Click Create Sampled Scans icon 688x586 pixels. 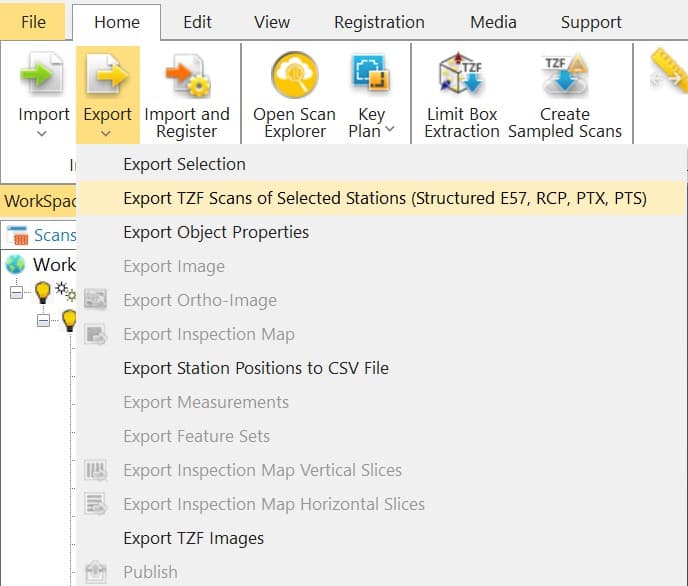tap(564, 76)
